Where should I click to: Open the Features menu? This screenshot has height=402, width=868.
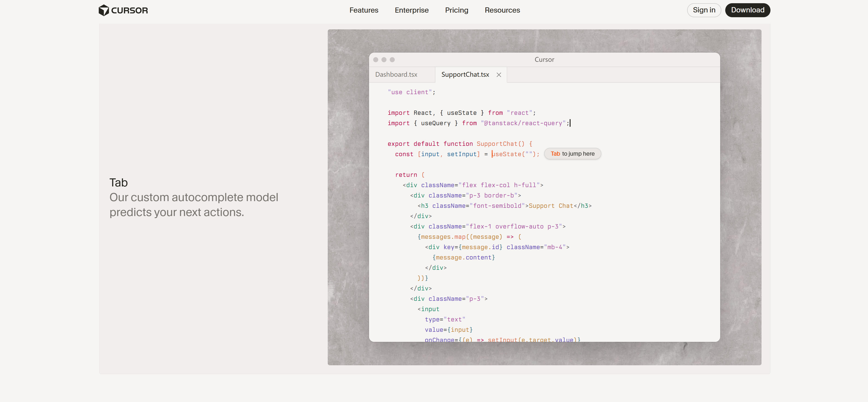[364, 10]
